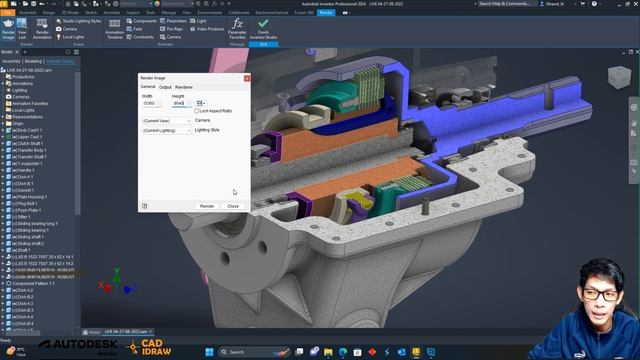Image resolution: width=640 pixels, height=360 pixels.
Task: Select Local Lights folder in browser
Action: point(23,110)
